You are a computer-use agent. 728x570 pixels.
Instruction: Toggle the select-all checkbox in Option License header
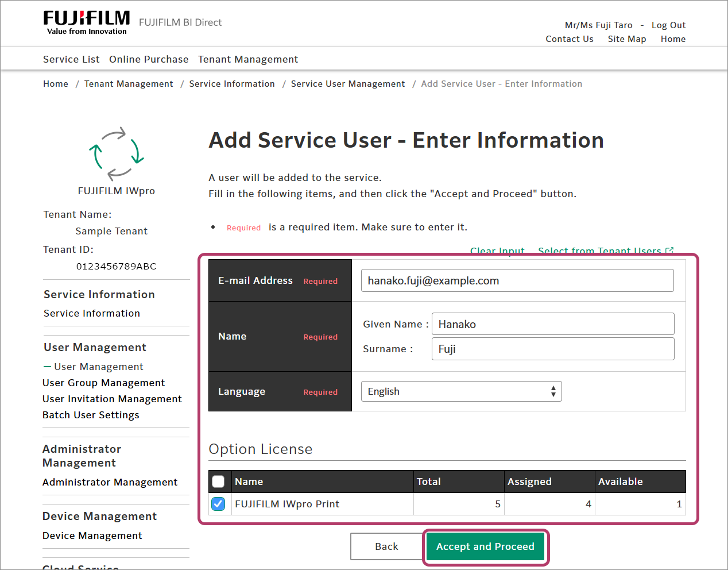(x=218, y=482)
